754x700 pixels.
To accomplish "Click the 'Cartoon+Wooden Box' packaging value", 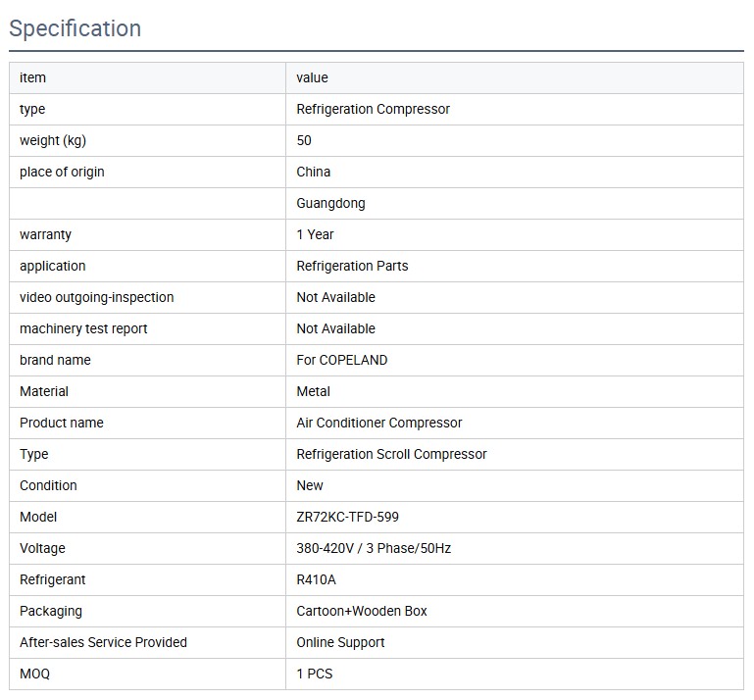I will 362,611.
